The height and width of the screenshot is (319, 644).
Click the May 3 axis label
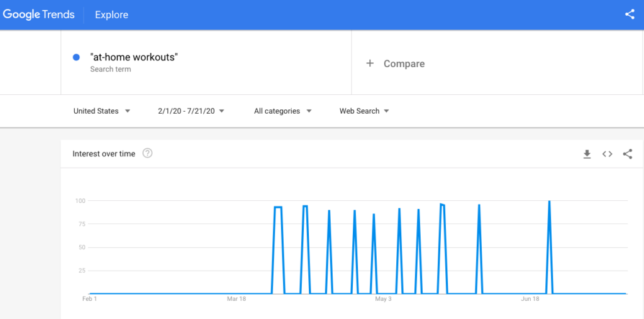click(x=383, y=299)
